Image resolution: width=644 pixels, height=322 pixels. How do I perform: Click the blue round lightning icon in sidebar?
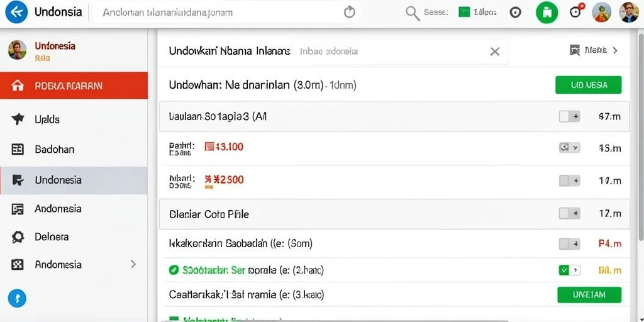point(17,299)
